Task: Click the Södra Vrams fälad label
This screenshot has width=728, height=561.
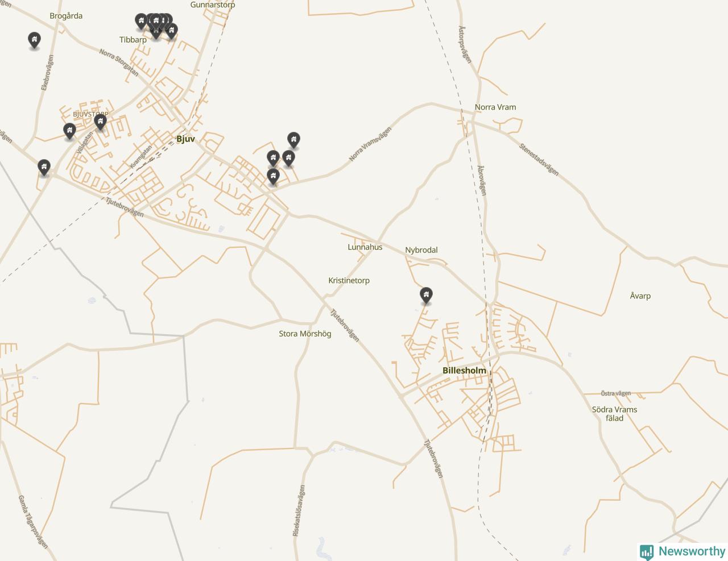Action: [x=614, y=414]
